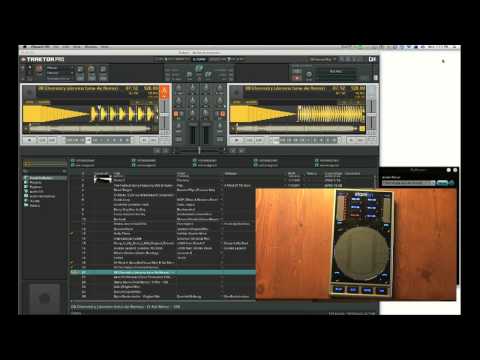Click the FX unit dry/wet knob
The width and height of the screenshot is (480, 360).
(x=39, y=69)
